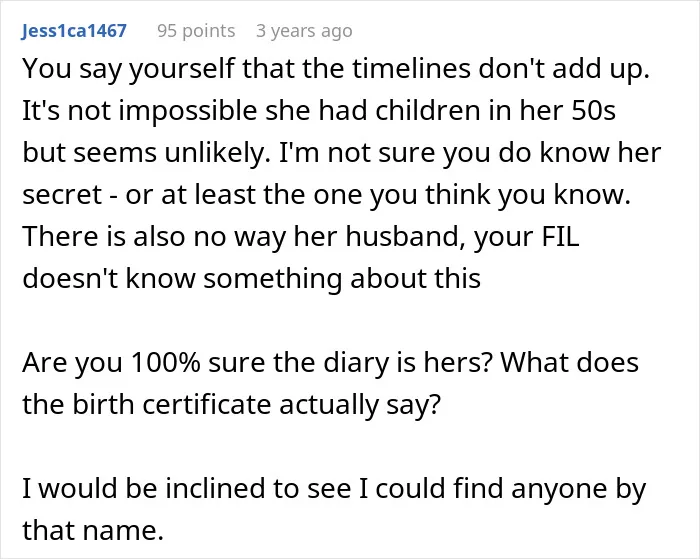Click the line starting 'but seems unlikely'
This screenshot has width=700, height=559.
point(342,153)
